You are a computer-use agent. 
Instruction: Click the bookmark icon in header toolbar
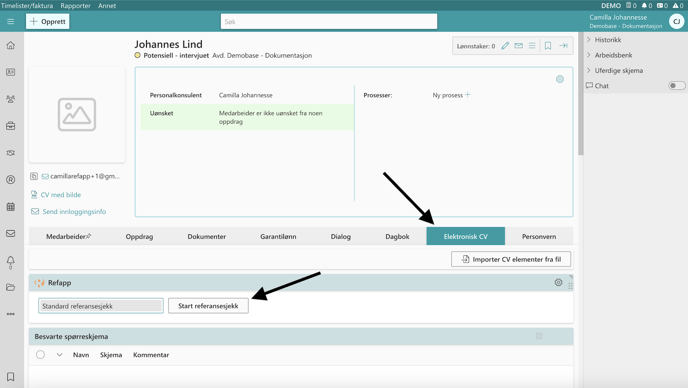pyautogui.click(x=548, y=46)
